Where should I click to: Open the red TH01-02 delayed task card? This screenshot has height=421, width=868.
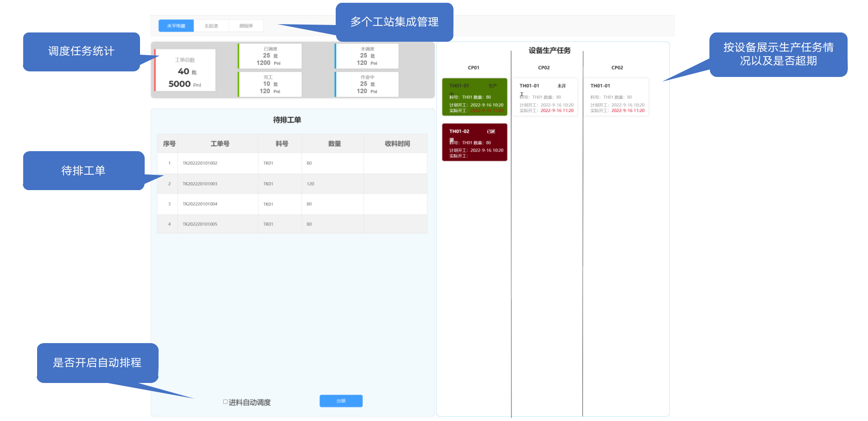[474, 142]
